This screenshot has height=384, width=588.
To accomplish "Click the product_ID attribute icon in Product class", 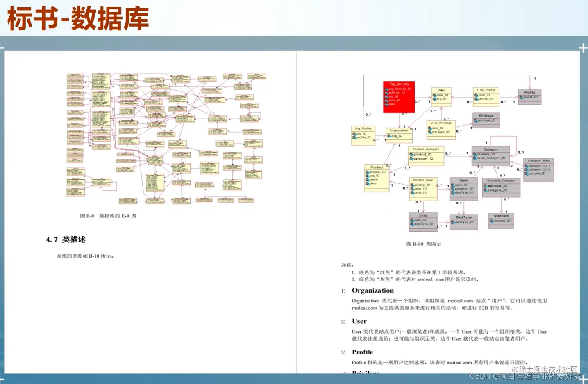I will coord(367,172).
